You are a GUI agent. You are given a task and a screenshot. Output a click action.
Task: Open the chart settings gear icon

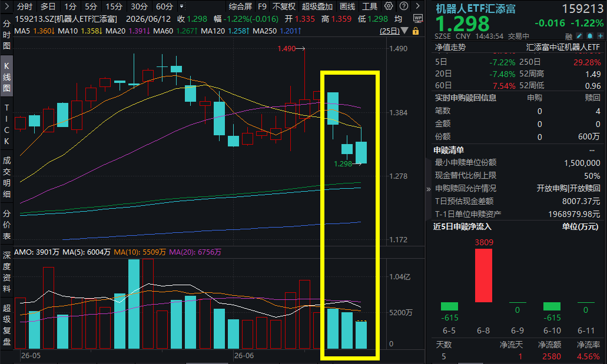[388, 6]
